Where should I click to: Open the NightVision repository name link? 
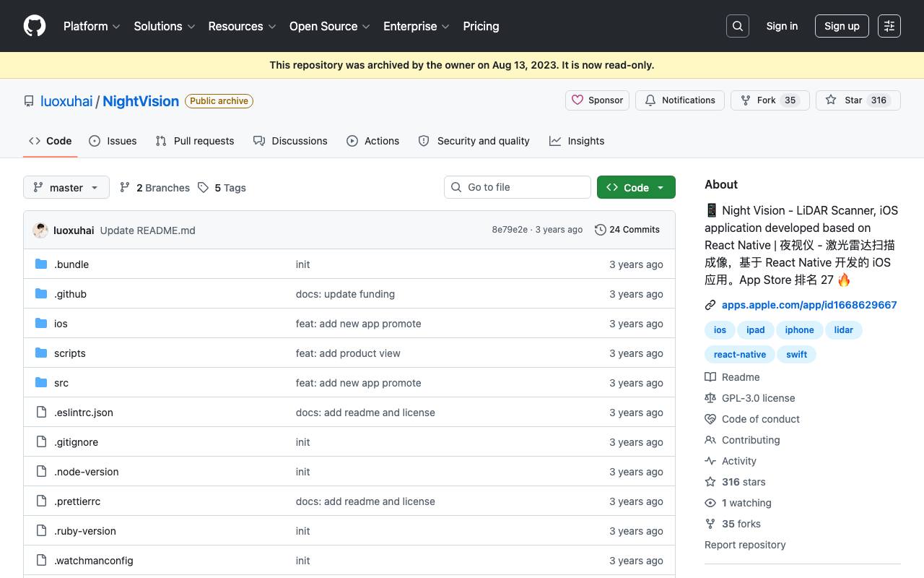pyautogui.click(x=141, y=101)
